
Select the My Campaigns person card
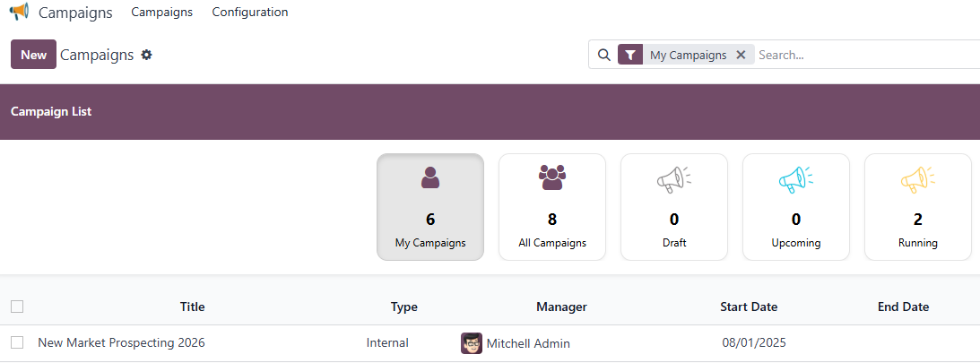[430, 207]
